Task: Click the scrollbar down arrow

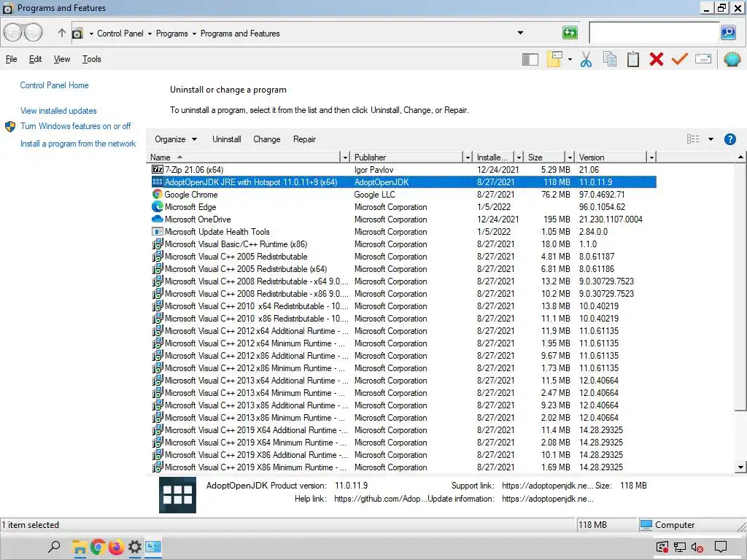Action: pyautogui.click(x=740, y=467)
